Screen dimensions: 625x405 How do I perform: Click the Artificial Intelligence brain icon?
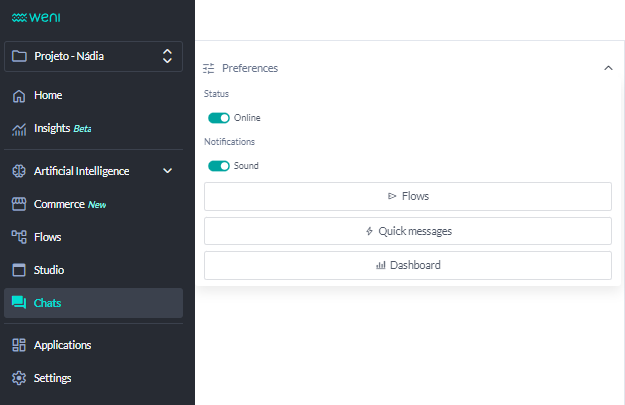point(18,171)
